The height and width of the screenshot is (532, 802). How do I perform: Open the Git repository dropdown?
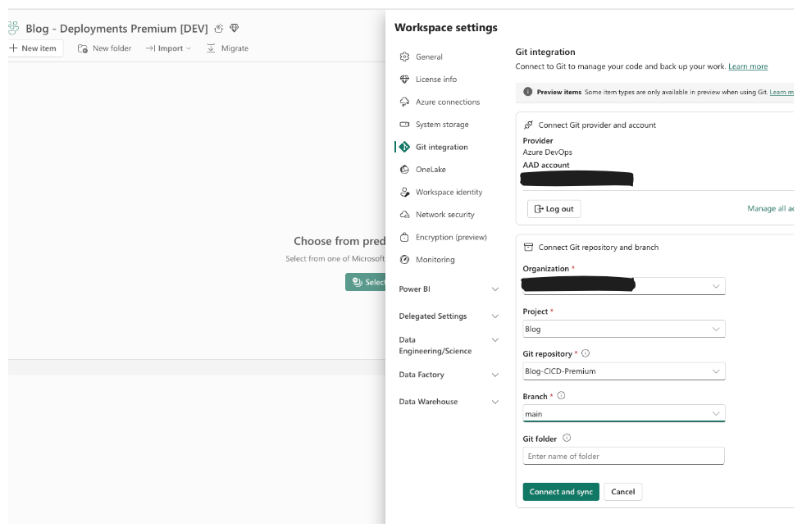click(623, 371)
